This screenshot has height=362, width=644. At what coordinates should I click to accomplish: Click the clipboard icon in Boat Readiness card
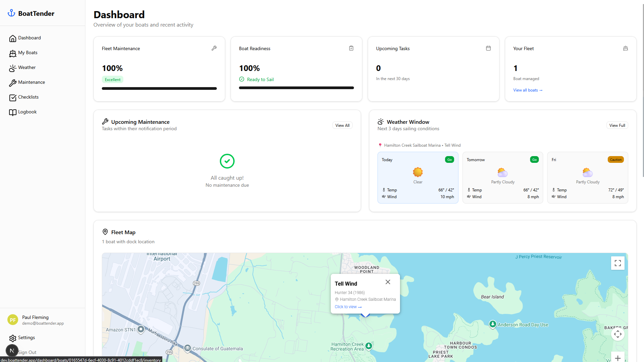351,48
